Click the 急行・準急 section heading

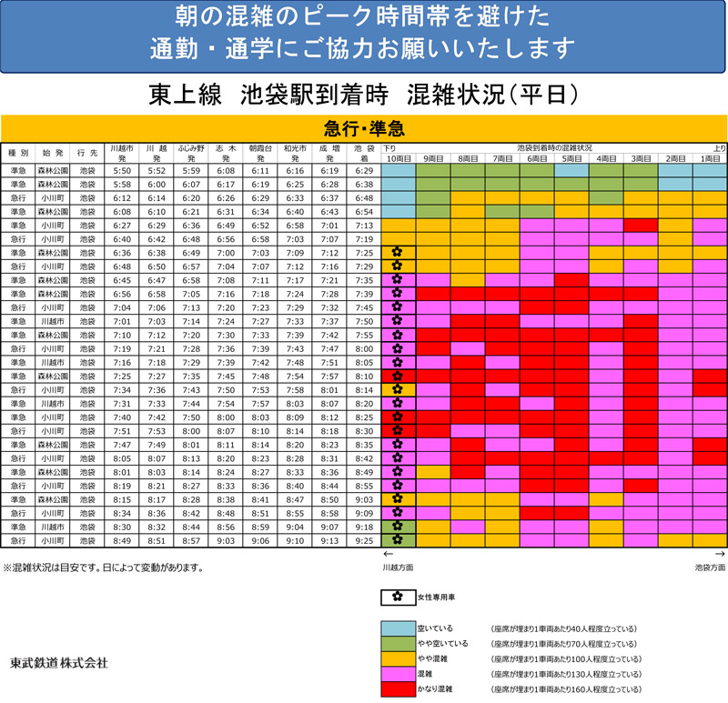click(364, 127)
